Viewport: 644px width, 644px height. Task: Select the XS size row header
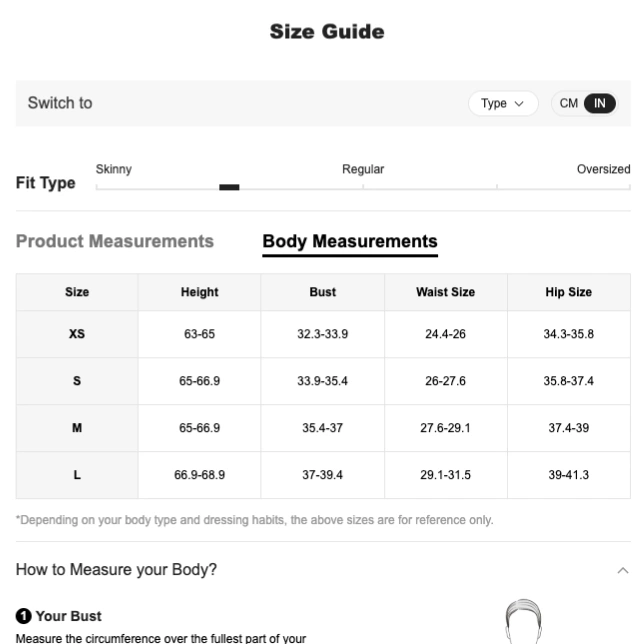77,334
